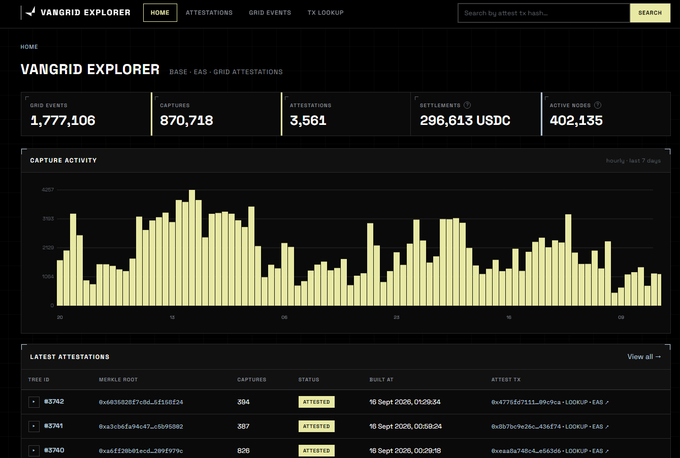This screenshot has height=458, width=680.
Task: Expand attestation row #3740
Action: coord(34,451)
